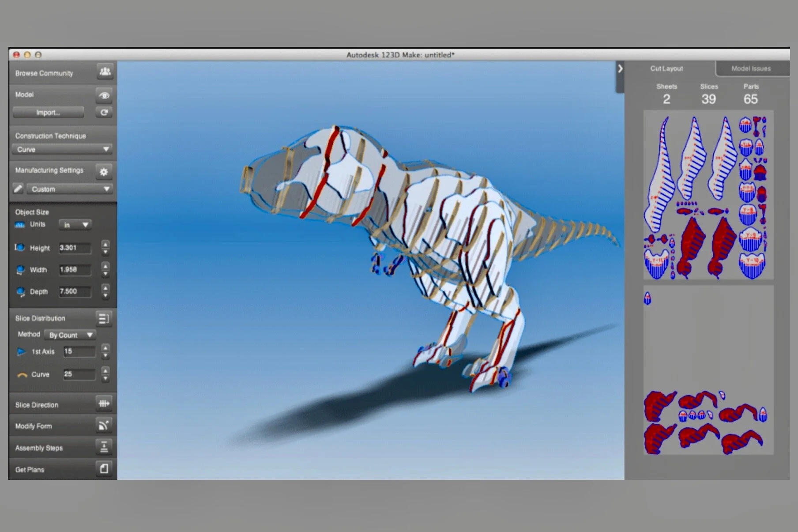
Task: Open the Construction Technique dropdown showing Curve
Action: [x=63, y=149]
